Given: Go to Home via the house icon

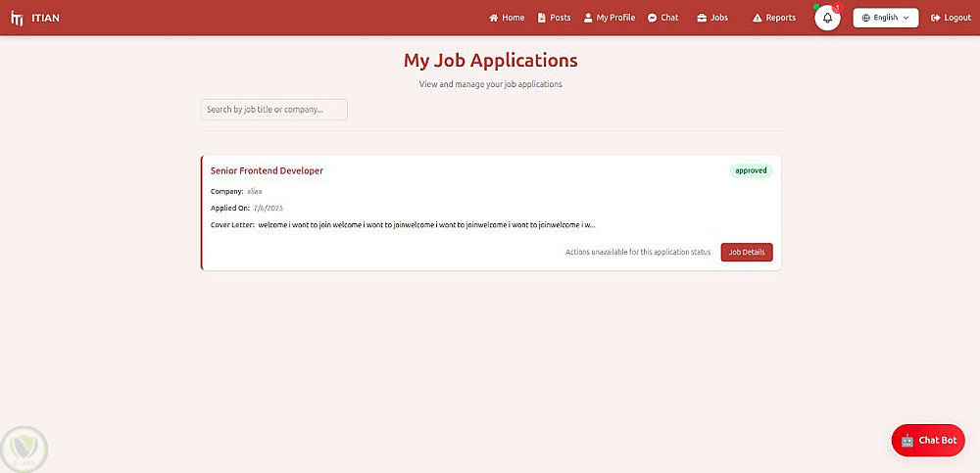Looking at the screenshot, I should pyautogui.click(x=494, y=18).
